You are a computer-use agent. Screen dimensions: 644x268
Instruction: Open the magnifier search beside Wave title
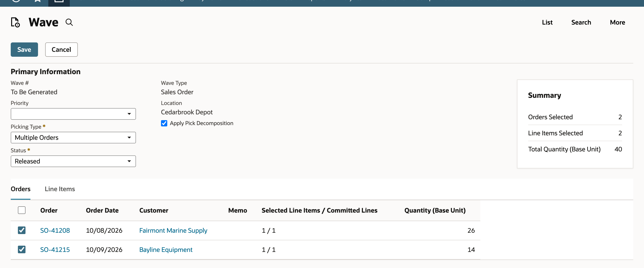pos(69,23)
